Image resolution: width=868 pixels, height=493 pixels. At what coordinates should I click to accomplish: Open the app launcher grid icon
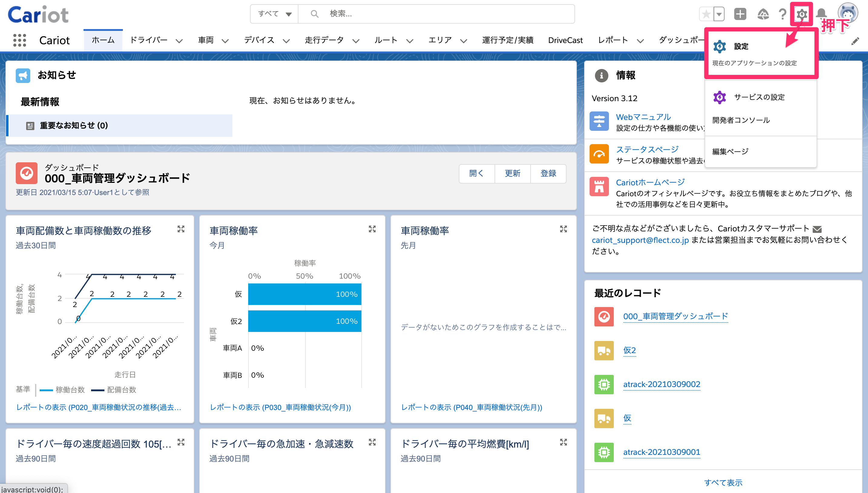click(19, 40)
